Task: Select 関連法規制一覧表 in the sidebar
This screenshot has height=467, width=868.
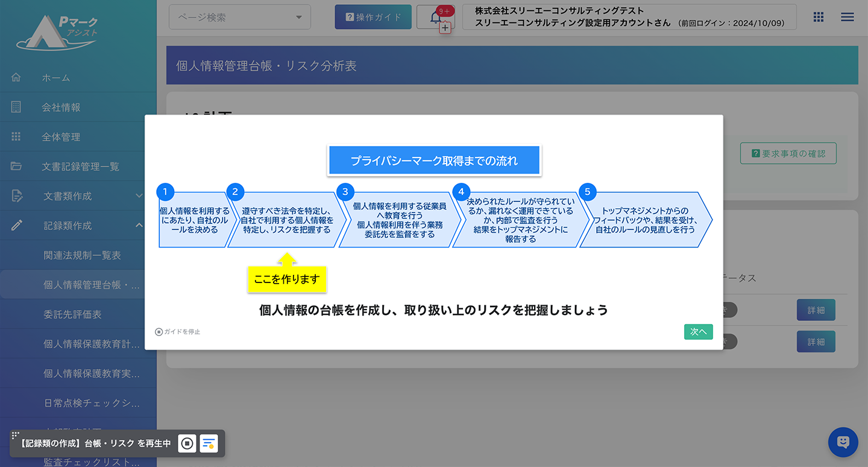Action: click(x=82, y=255)
